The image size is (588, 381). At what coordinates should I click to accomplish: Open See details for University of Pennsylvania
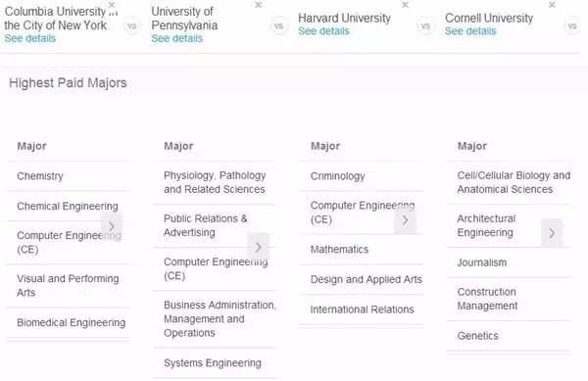(176, 38)
